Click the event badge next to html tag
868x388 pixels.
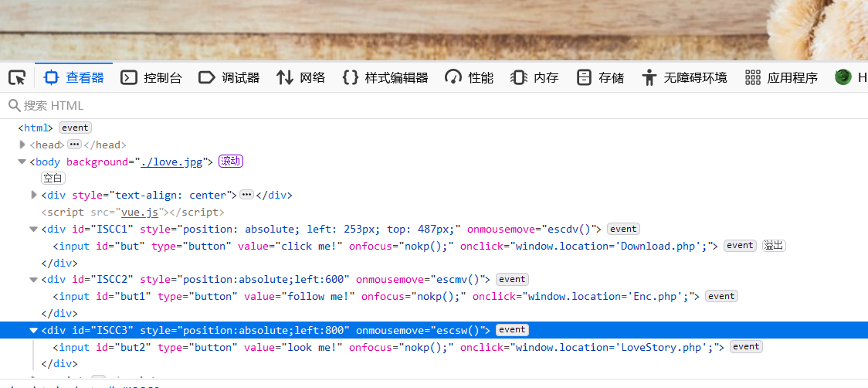tap(75, 128)
